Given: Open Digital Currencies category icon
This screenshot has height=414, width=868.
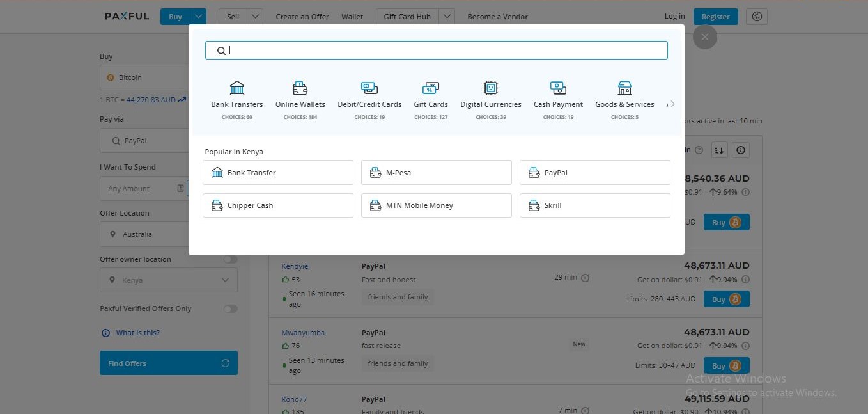Looking at the screenshot, I should point(491,88).
